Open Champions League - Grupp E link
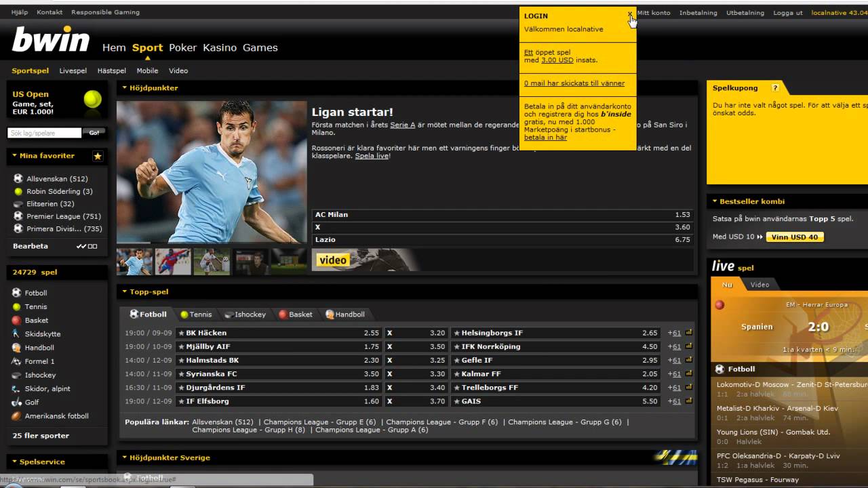Screen dimensions: 868x488 (319, 422)
